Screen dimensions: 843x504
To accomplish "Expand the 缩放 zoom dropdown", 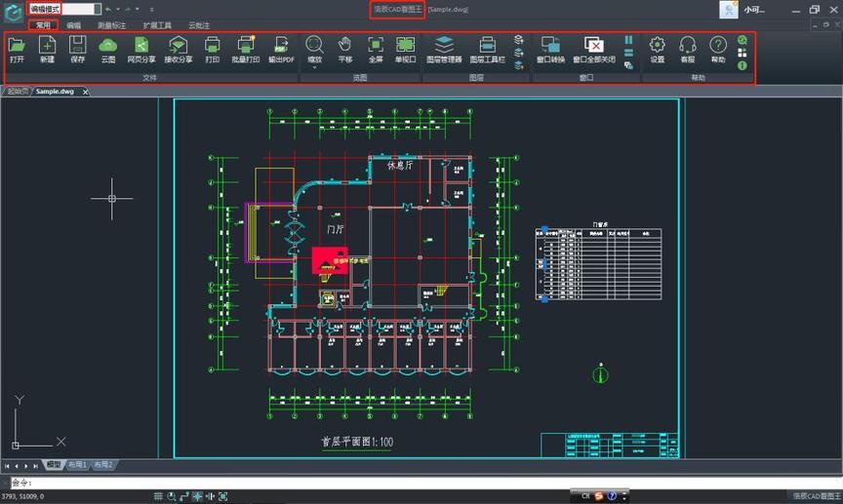I will point(315,65).
